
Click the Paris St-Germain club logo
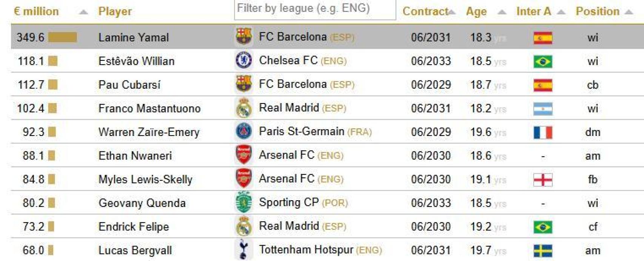click(x=244, y=131)
